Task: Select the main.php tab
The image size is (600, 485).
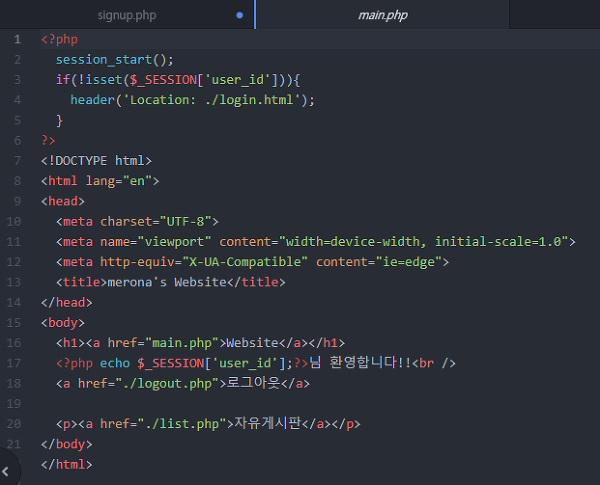Action: tap(382, 15)
